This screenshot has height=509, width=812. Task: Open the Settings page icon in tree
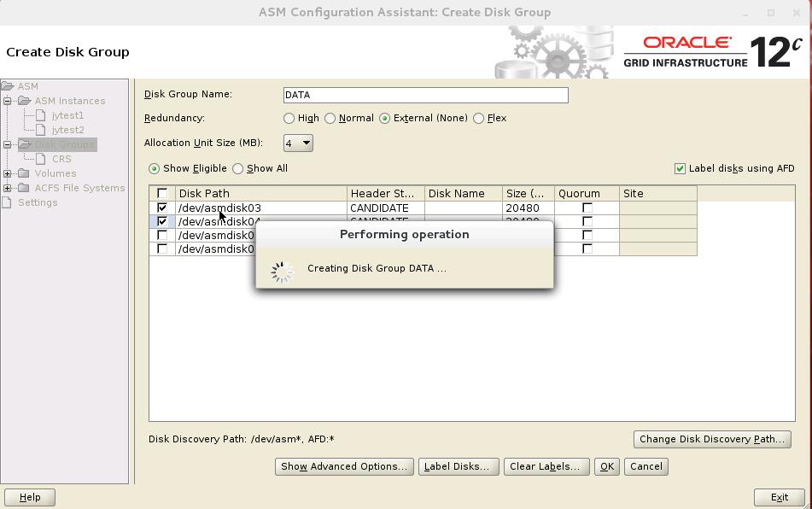[6, 202]
